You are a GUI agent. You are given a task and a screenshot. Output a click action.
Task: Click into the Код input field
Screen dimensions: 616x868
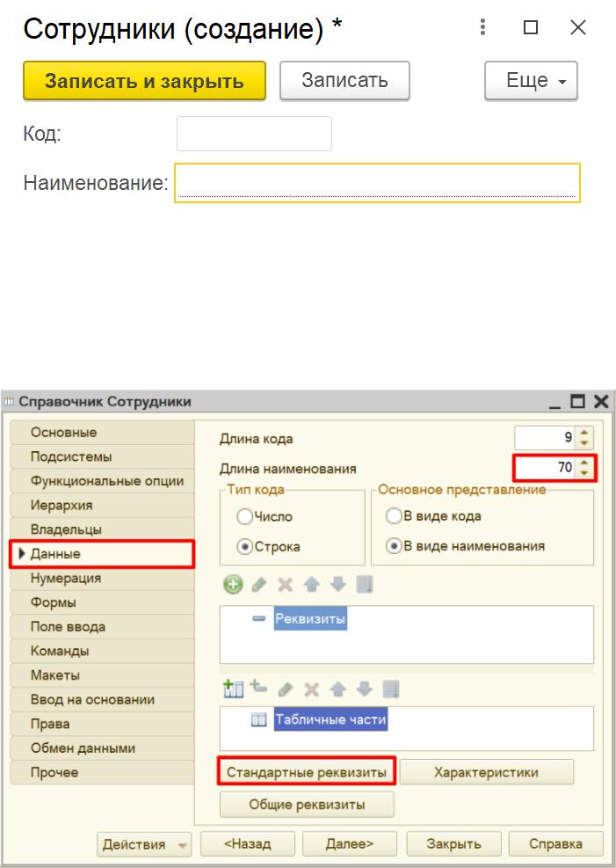coord(254,134)
